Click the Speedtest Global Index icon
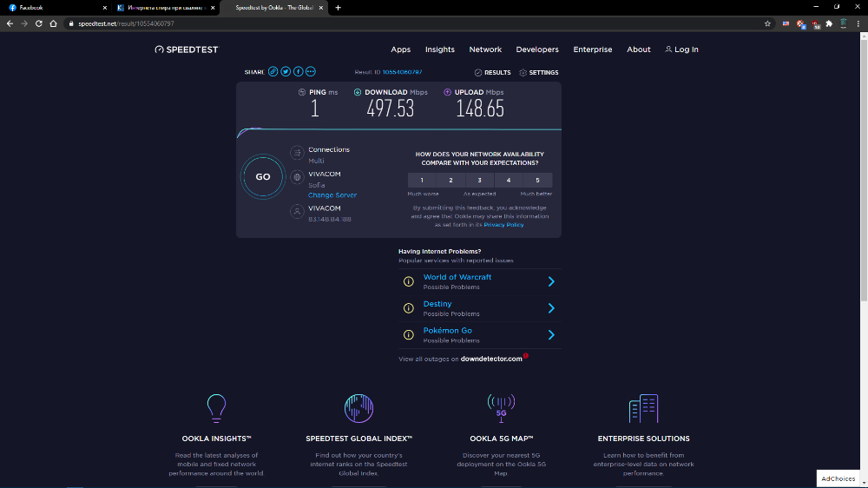Viewport: 868px width, 488px height. 358,409
